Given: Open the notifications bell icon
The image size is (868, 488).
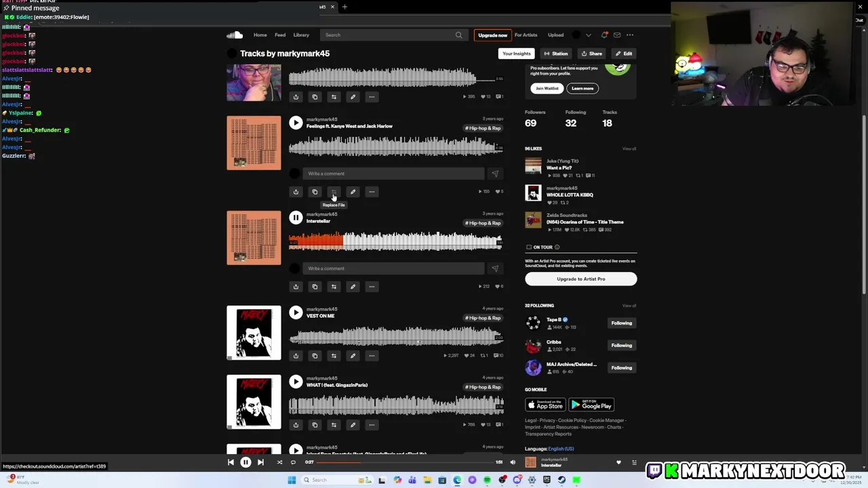Looking at the screenshot, I should pyautogui.click(x=604, y=35).
